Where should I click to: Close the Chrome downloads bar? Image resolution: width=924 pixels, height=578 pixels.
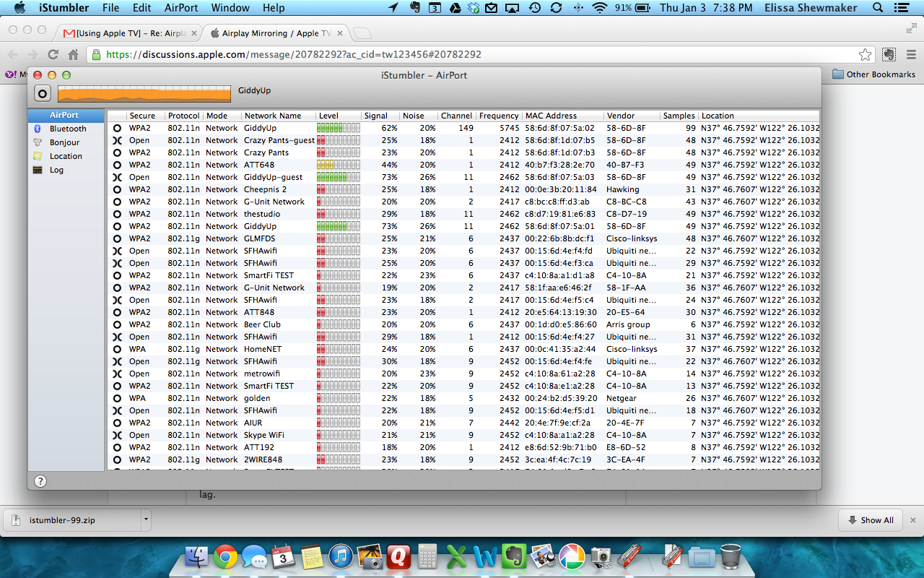click(912, 519)
